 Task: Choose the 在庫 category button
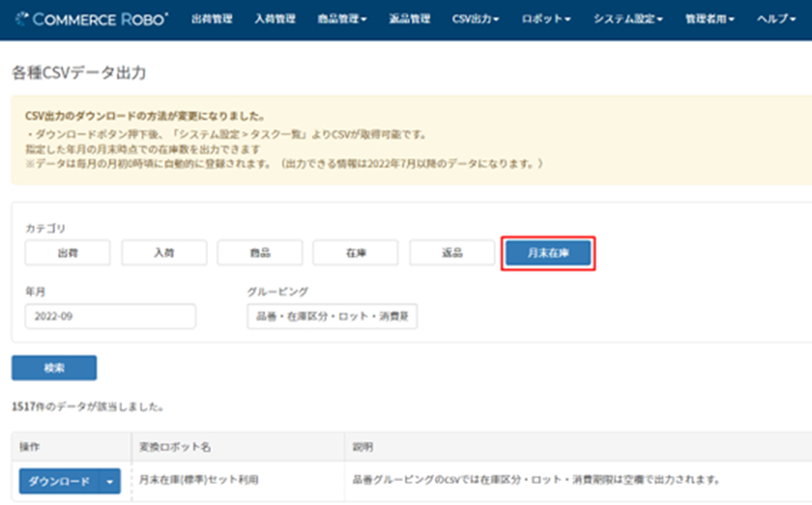tap(356, 253)
